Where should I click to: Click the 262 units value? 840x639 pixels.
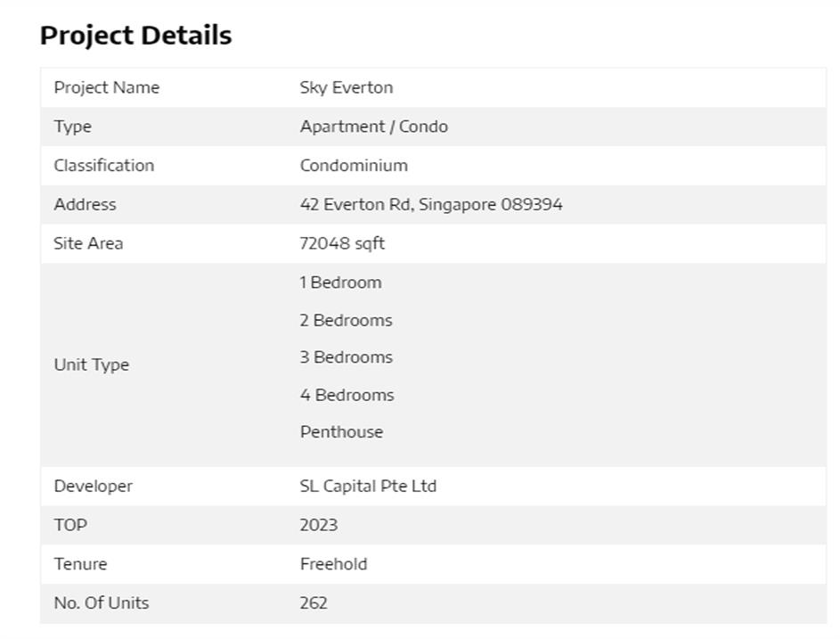[x=314, y=603]
